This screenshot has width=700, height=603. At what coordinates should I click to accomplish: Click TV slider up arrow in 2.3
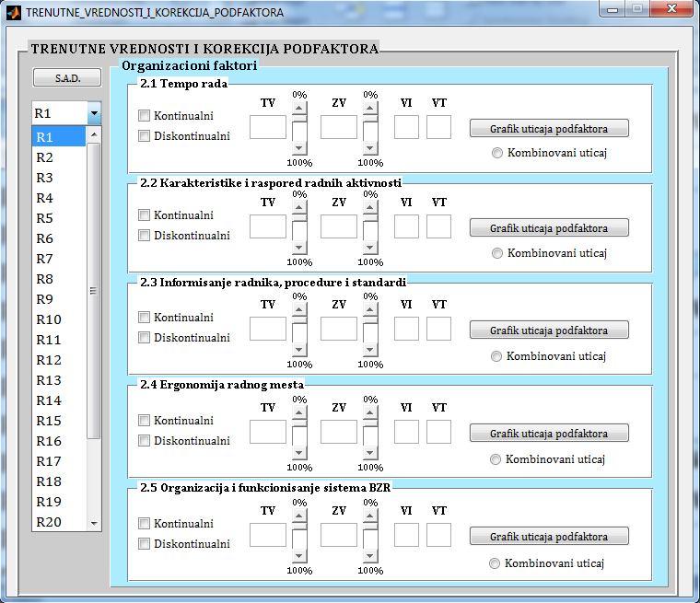[299, 309]
